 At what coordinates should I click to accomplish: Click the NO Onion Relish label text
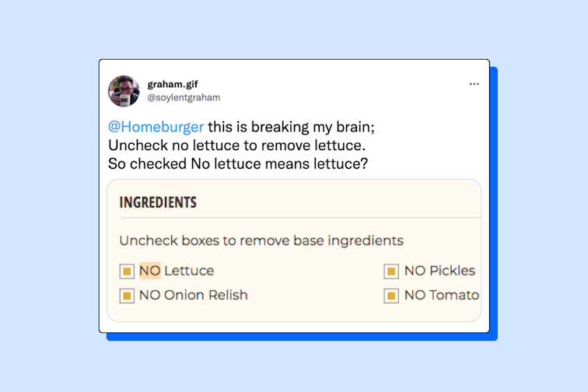point(193,295)
